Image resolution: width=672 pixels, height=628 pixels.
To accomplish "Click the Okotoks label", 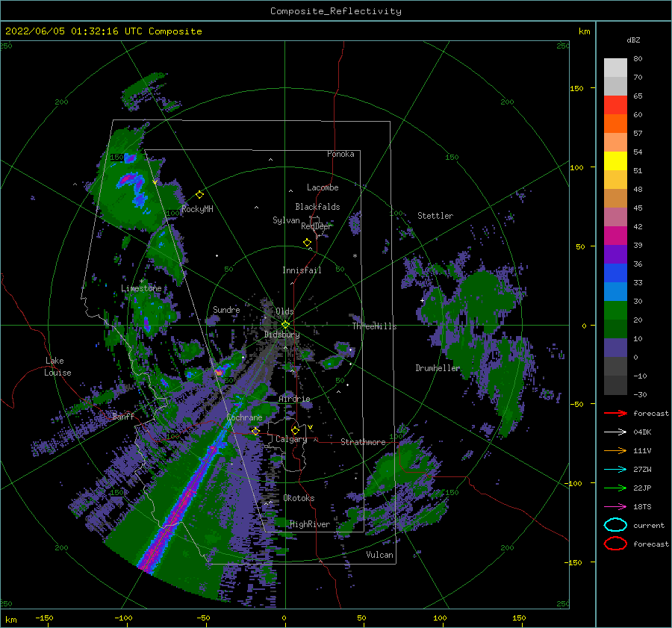I will tap(299, 498).
